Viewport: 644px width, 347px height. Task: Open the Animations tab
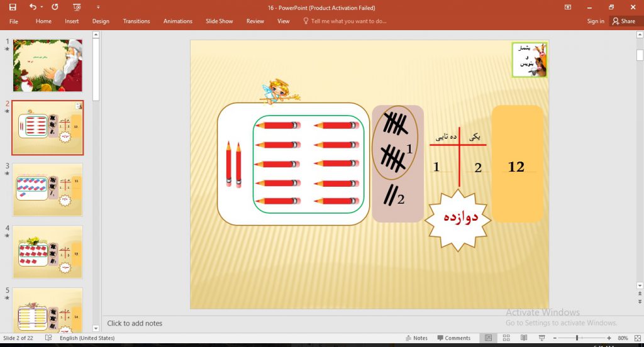pyautogui.click(x=178, y=21)
